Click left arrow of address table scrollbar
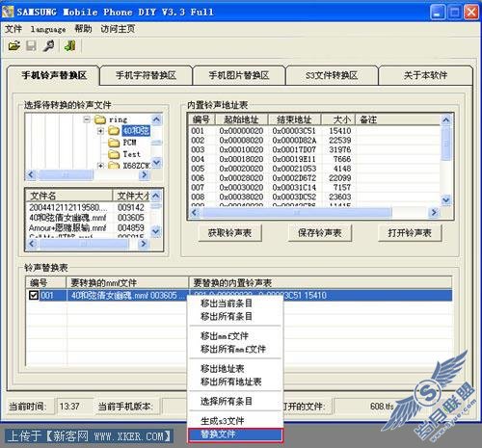Viewport: 482px width, 448px height. click(194, 212)
